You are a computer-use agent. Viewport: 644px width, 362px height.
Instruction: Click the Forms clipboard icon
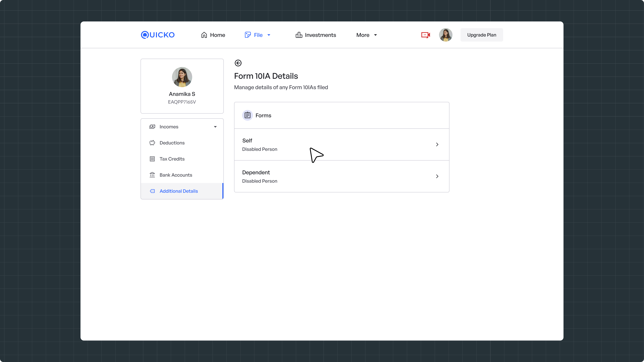tap(248, 115)
